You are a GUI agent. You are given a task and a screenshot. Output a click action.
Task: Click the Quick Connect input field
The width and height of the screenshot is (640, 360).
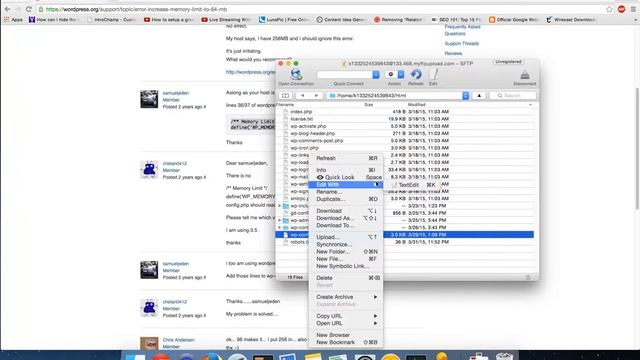344,74
